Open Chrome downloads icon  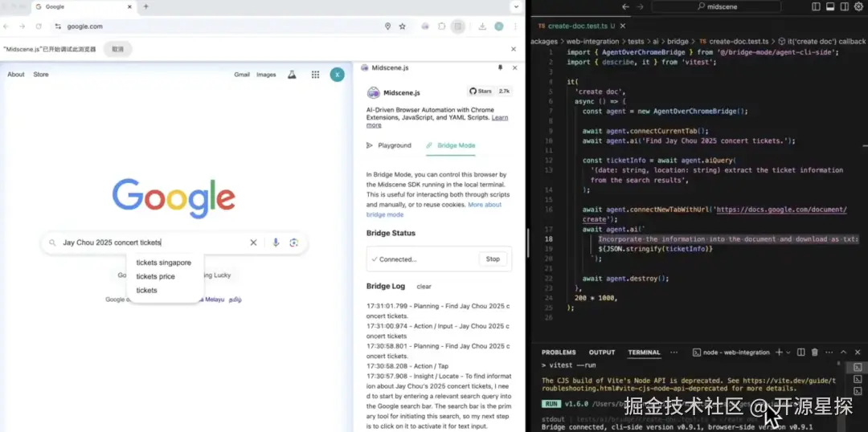point(482,26)
